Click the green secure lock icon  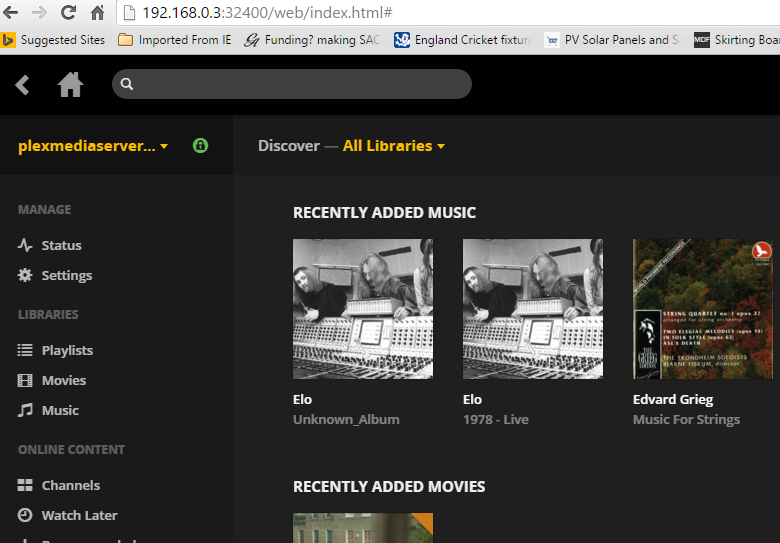[200, 146]
